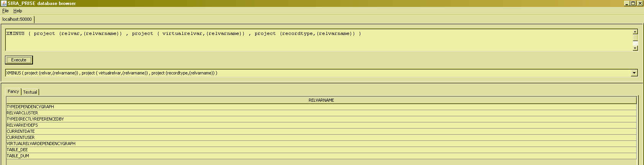
Task: Expand the query history dropdown arrow
Action: [634, 73]
